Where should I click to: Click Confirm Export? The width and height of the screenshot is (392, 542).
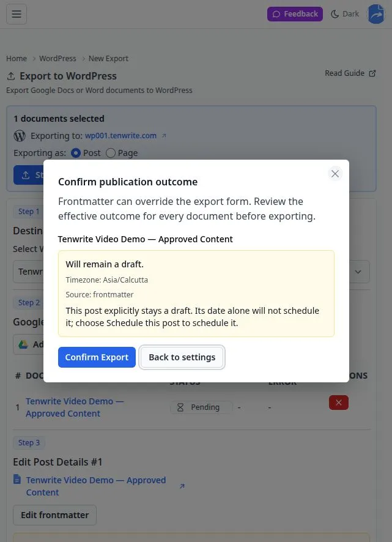click(97, 357)
